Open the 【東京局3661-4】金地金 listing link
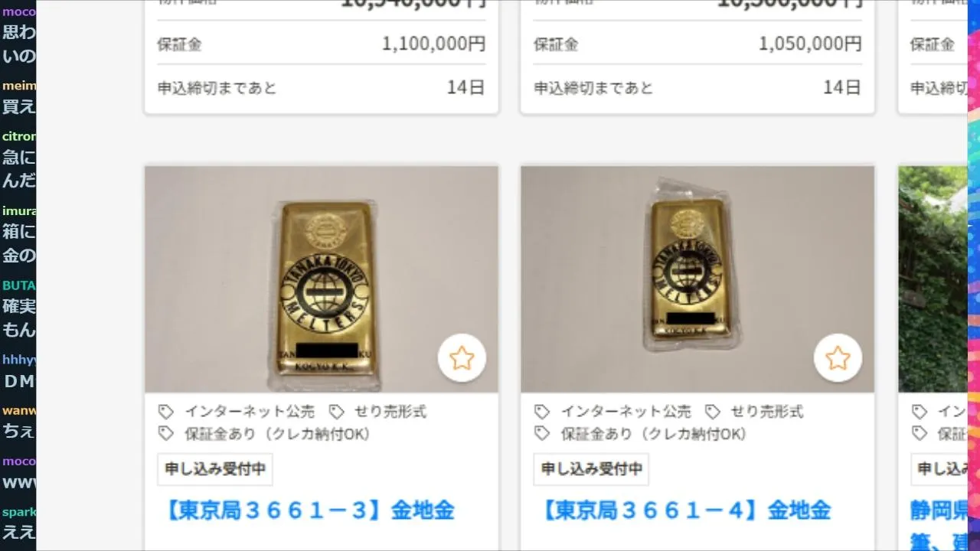The width and height of the screenshot is (980, 551). coord(684,510)
